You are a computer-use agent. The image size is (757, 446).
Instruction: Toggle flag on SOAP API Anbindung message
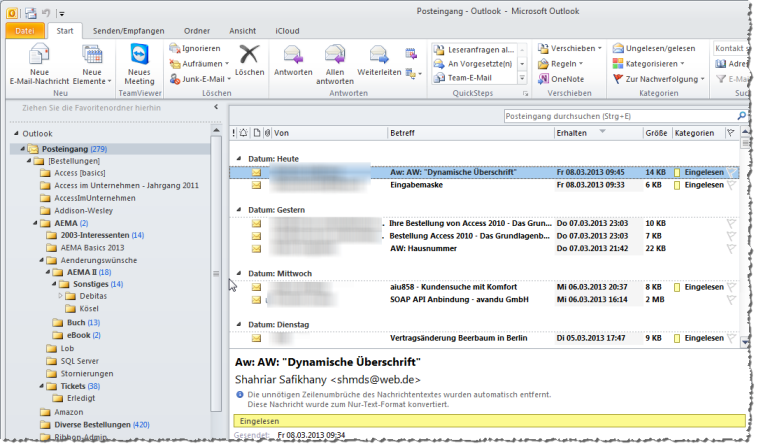(x=732, y=299)
